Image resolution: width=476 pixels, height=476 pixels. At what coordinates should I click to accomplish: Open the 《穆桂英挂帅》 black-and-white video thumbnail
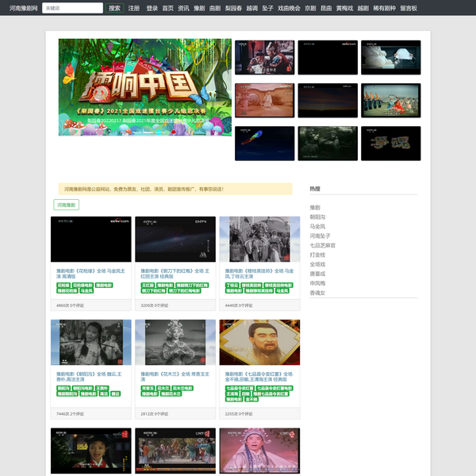[259, 240]
